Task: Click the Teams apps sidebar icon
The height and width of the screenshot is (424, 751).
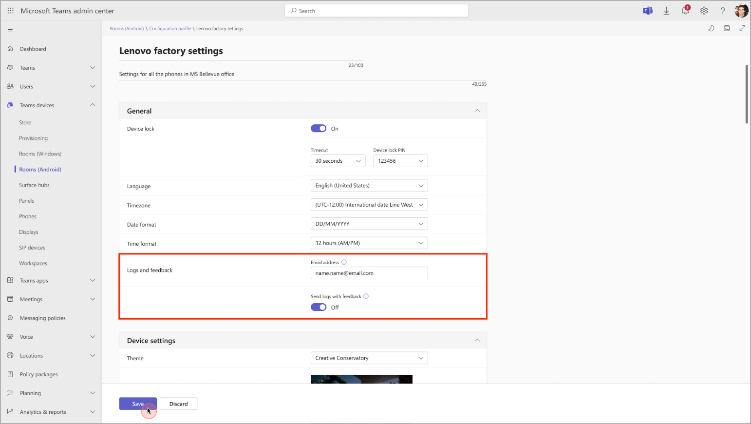Action: tap(10, 280)
